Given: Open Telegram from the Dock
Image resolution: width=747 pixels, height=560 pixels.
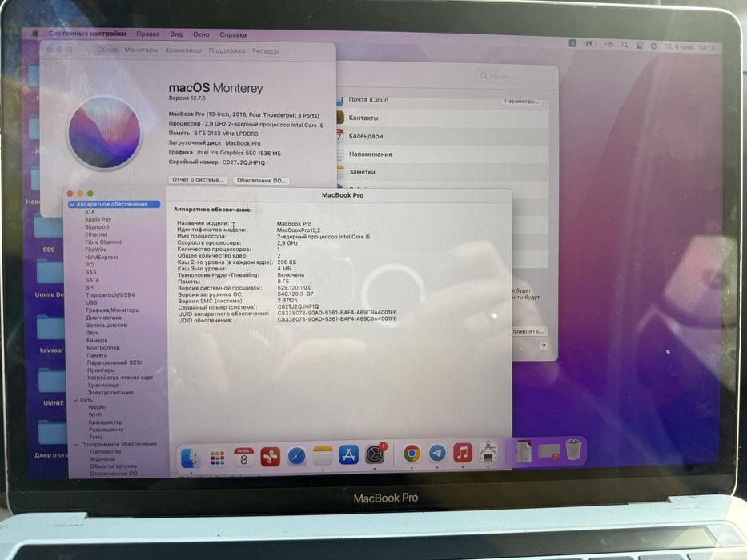Looking at the screenshot, I should [x=437, y=453].
